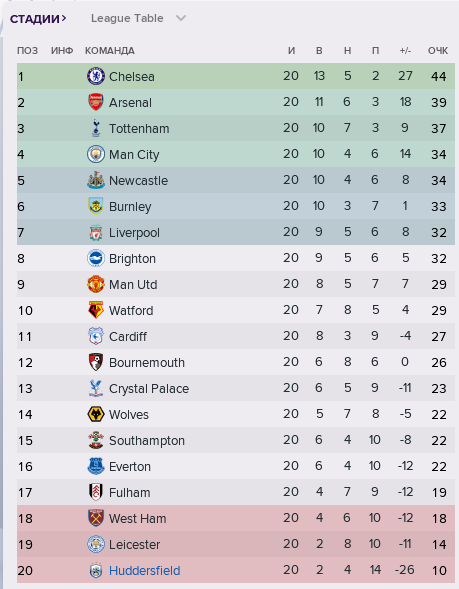459x589 pixels.
Task: Click the Everton club badge
Action: pos(96,466)
